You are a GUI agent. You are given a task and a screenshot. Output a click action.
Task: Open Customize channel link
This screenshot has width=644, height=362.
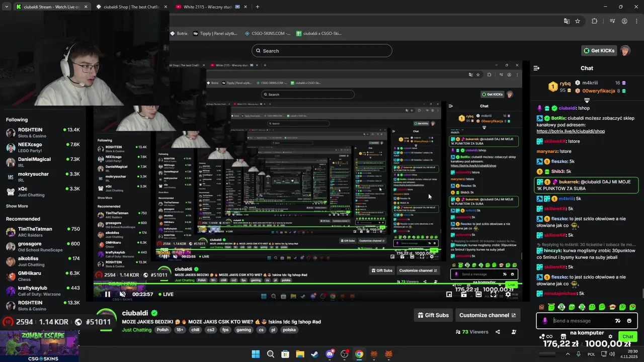488,315
